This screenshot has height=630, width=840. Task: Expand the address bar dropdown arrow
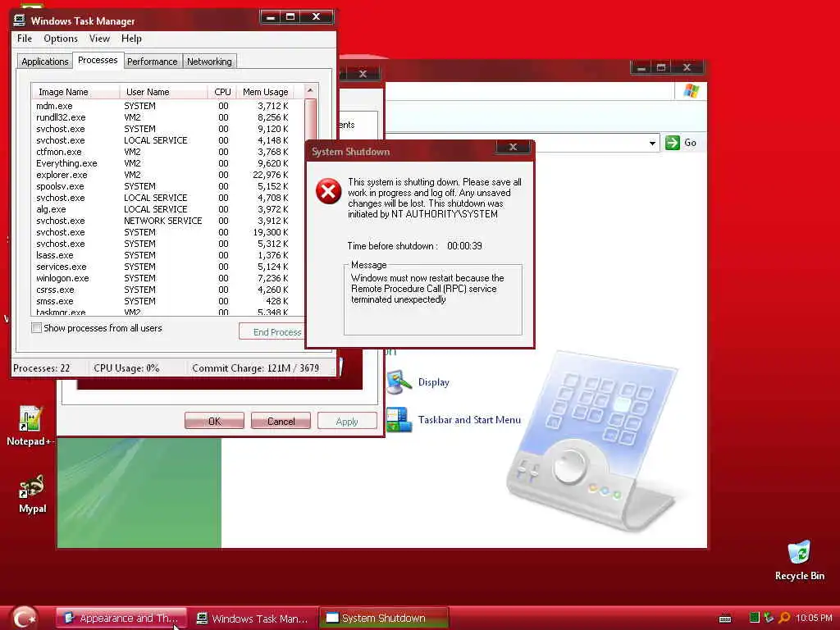point(652,143)
